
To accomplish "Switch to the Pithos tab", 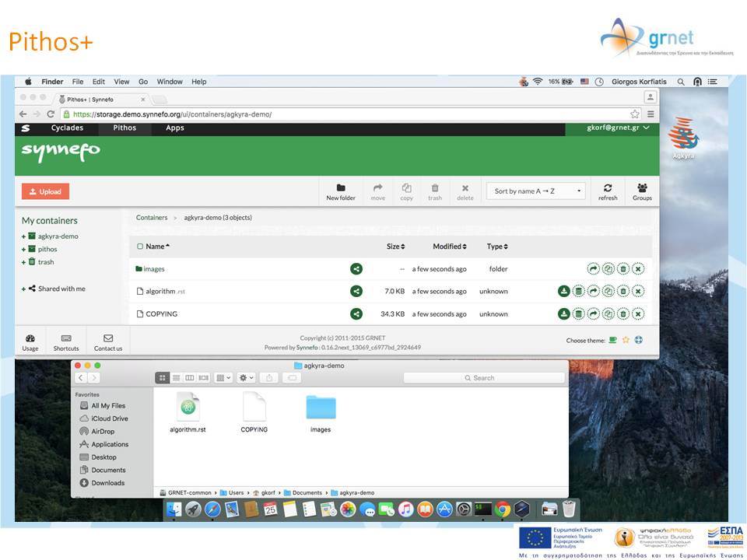I will point(124,128).
